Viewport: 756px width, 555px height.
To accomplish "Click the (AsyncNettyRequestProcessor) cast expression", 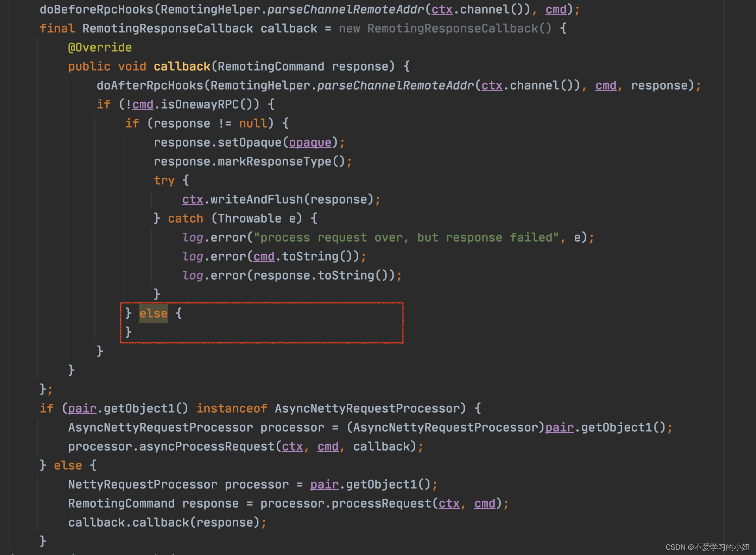I will 446,427.
